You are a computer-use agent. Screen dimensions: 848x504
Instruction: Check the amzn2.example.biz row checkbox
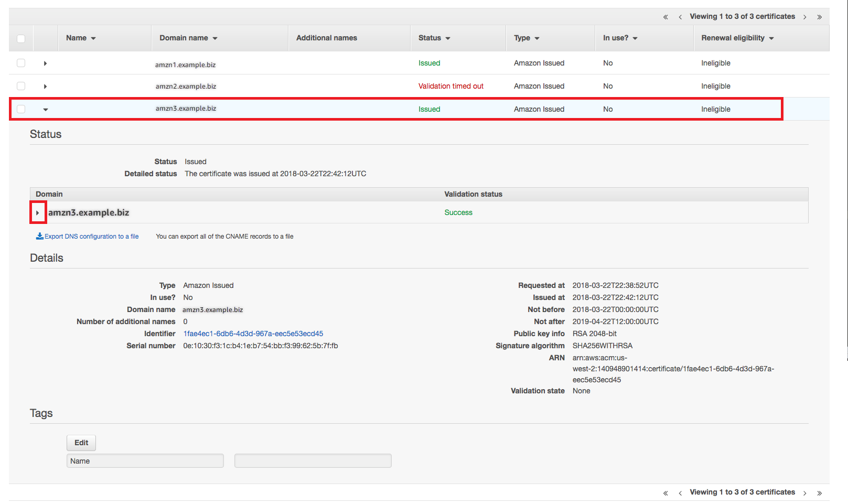[21, 86]
